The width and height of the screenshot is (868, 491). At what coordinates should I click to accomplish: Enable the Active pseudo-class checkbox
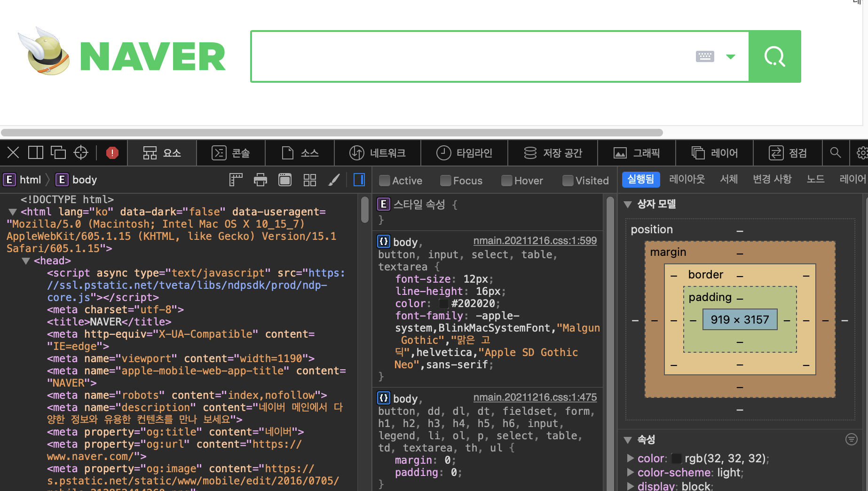[384, 181]
